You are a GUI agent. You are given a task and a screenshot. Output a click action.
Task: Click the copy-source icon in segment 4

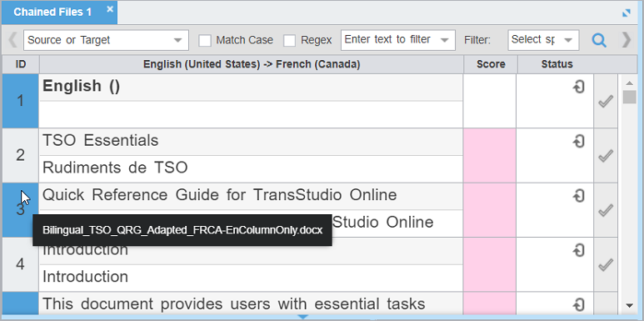pos(578,250)
